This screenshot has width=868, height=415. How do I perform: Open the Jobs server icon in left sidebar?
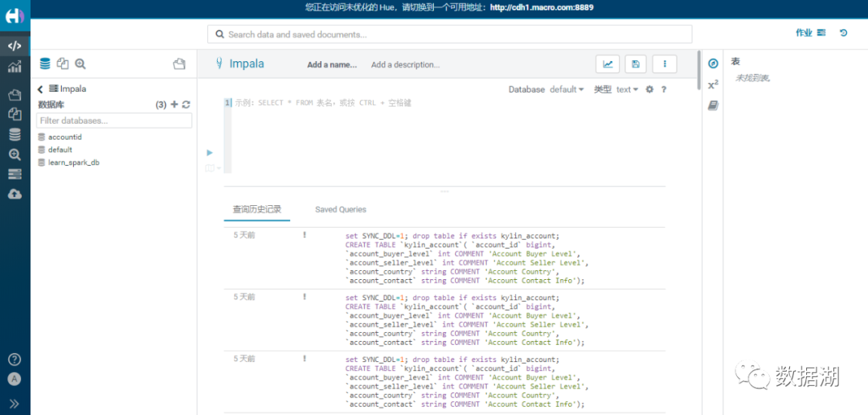tap(15, 175)
